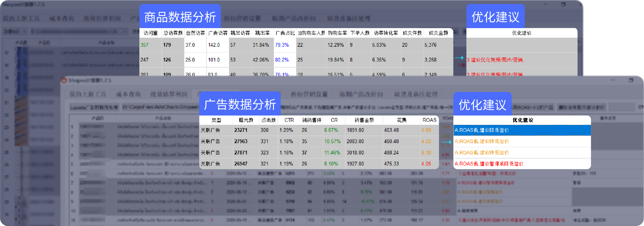
Task: Select the blue highlighted A.ROAS低 suggestion row
Action: [522, 130]
